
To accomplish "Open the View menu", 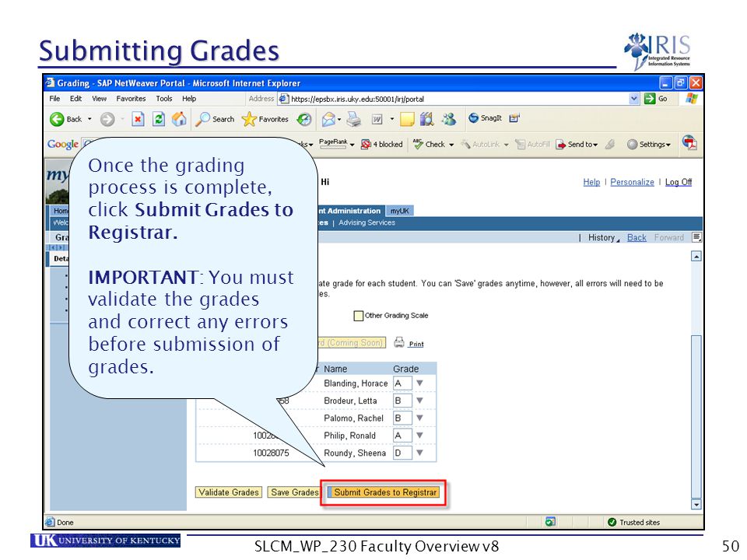I will pos(99,99).
